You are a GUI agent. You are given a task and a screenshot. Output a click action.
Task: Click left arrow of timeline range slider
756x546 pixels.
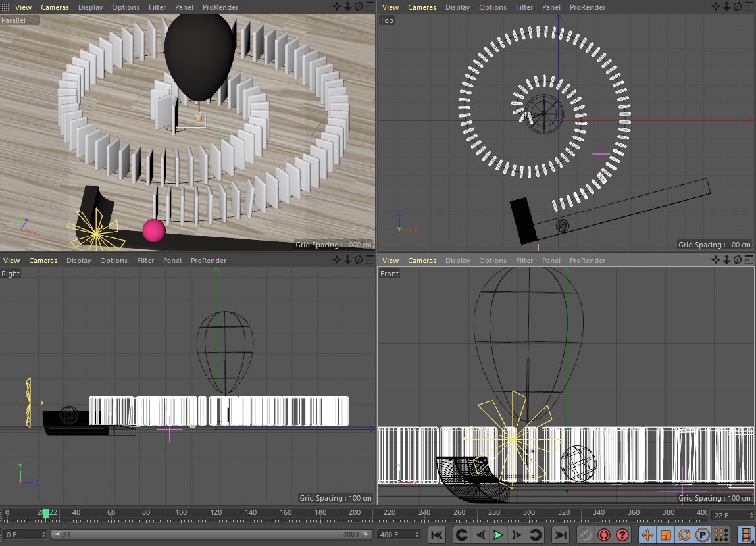pyautogui.click(x=56, y=534)
